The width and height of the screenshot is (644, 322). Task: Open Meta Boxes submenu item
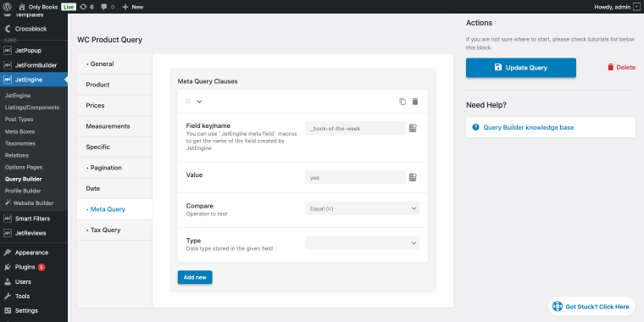point(19,131)
